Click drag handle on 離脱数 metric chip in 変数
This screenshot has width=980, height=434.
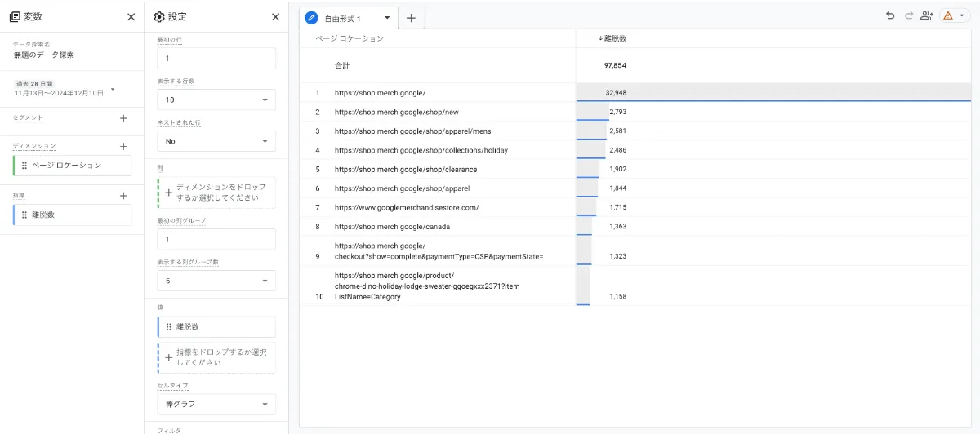[24, 215]
